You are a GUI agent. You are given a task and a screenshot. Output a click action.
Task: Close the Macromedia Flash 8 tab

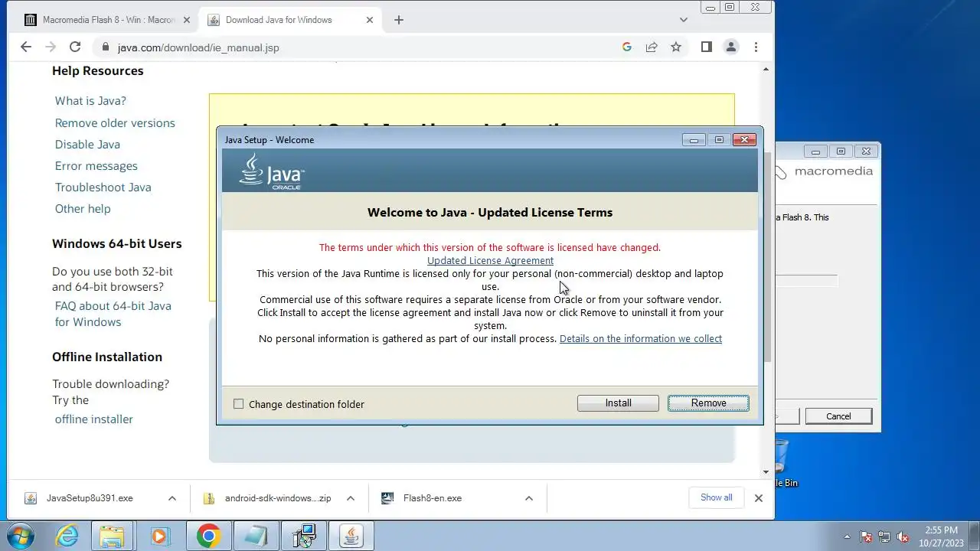coord(188,20)
